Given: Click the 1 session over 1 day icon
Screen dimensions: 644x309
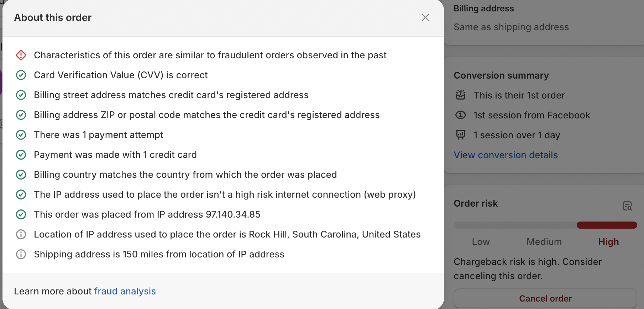Looking at the screenshot, I should [x=461, y=135].
